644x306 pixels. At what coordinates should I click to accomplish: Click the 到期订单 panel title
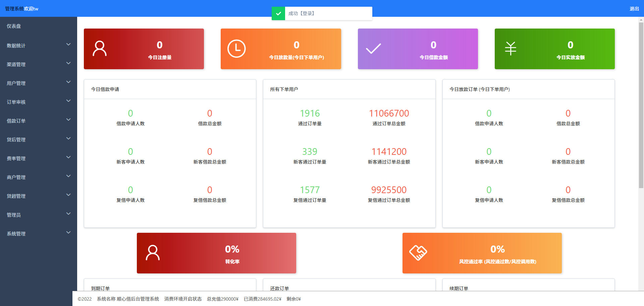pos(100,289)
